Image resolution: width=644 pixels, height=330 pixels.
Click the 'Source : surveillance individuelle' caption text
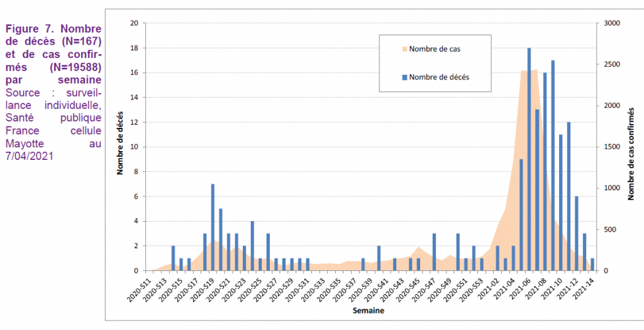[x=53, y=98]
